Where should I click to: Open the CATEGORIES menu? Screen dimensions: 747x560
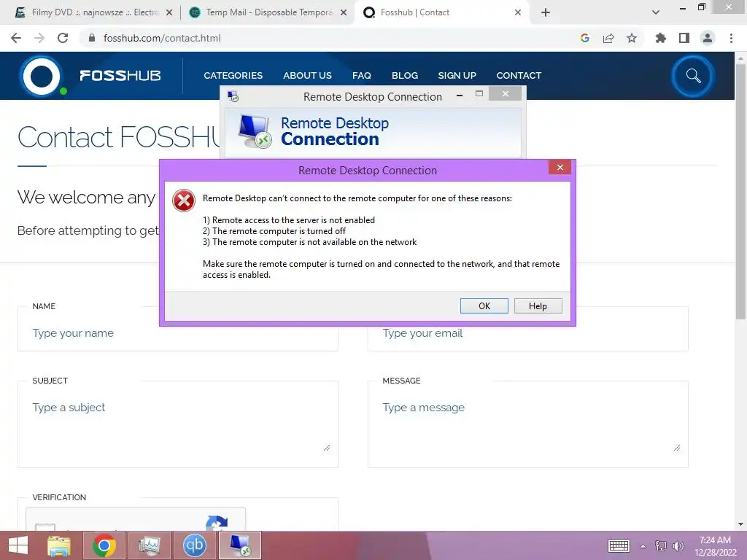[233, 76]
